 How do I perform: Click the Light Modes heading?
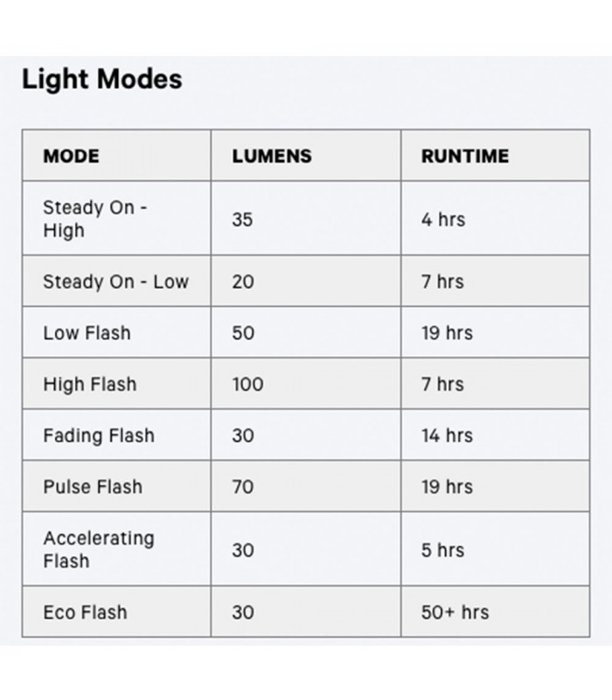(x=101, y=80)
